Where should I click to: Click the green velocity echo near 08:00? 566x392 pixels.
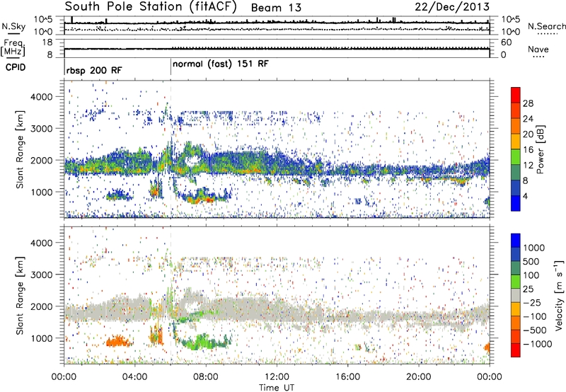click(x=202, y=342)
